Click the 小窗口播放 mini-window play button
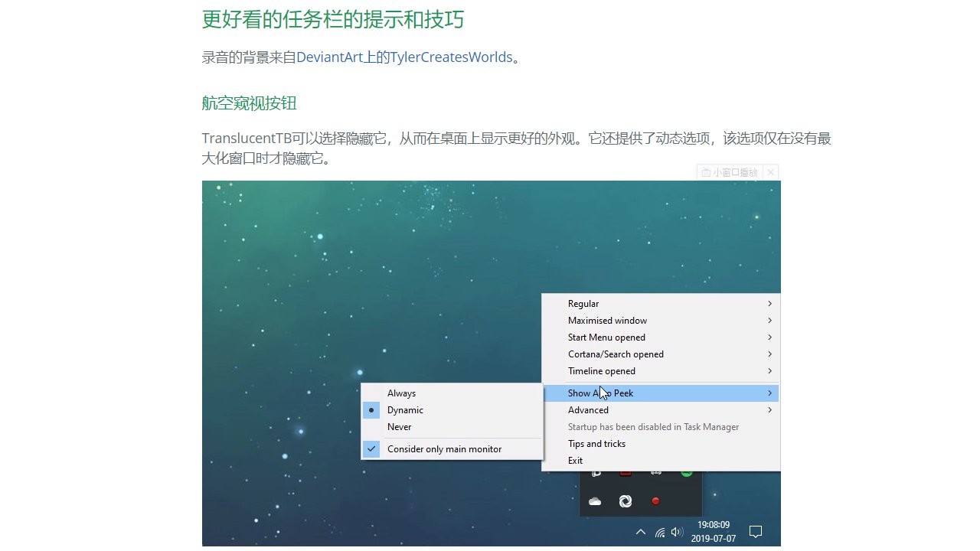The image size is (980, 551). pyautogui.click(x=730, y=172)
